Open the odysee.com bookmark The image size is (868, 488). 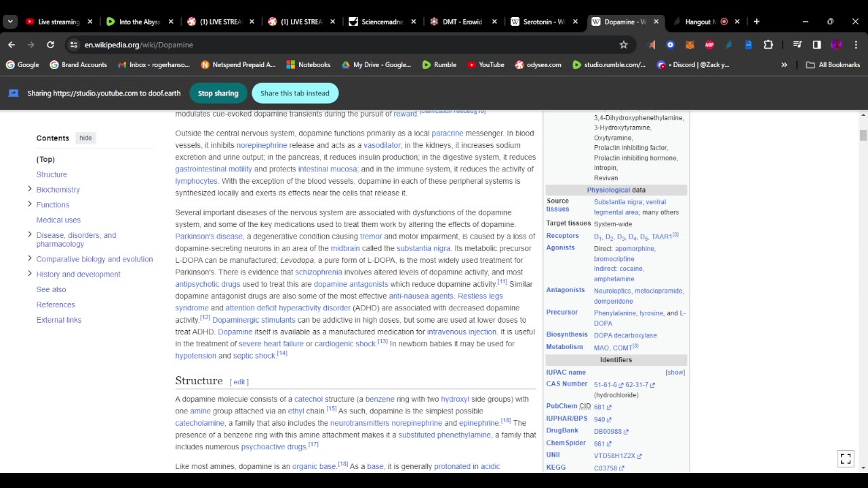[x=538, y=65]
